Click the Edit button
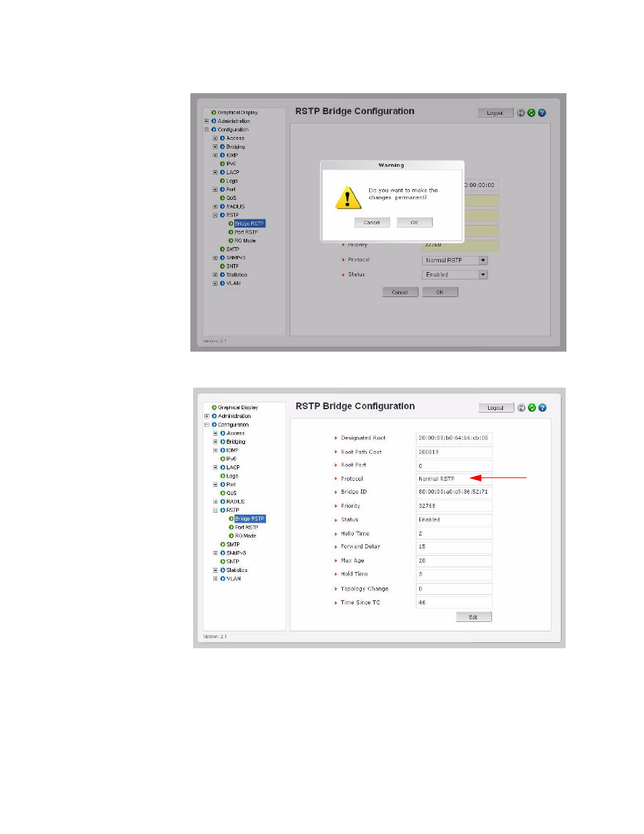Screen dimensions: 644x834 474,617
